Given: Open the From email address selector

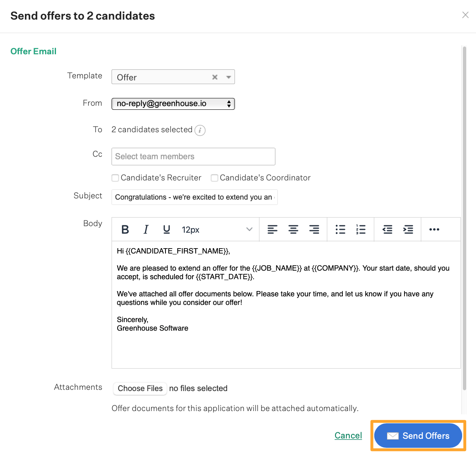Looking at the screenshot, I should click(x=173, y=104).
